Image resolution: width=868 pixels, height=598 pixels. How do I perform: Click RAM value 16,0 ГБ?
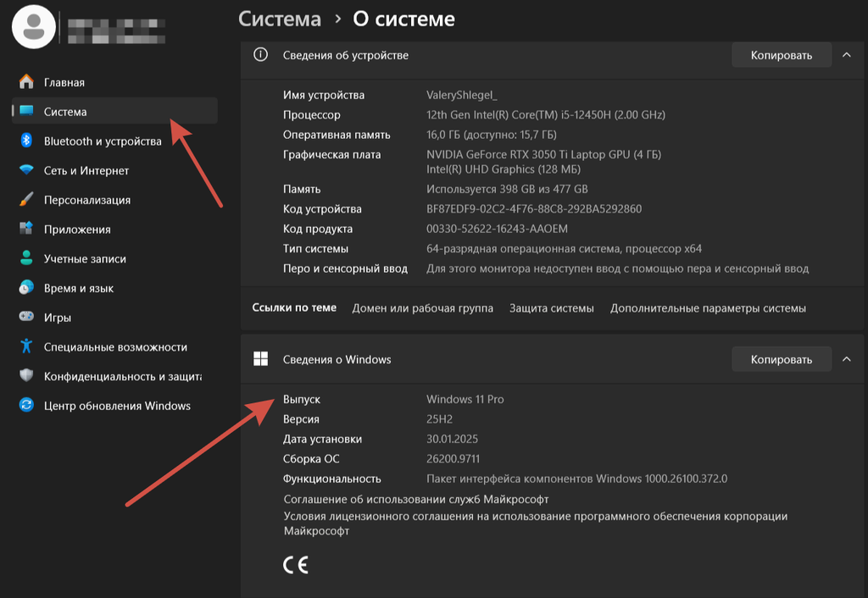(x=492, y=135)
